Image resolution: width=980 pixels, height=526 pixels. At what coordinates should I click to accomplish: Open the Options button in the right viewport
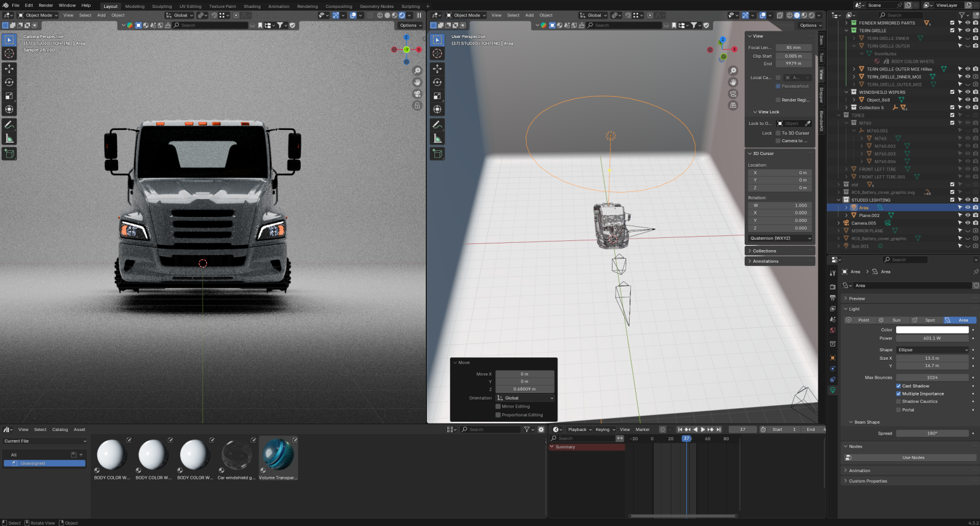click(810, 25)
